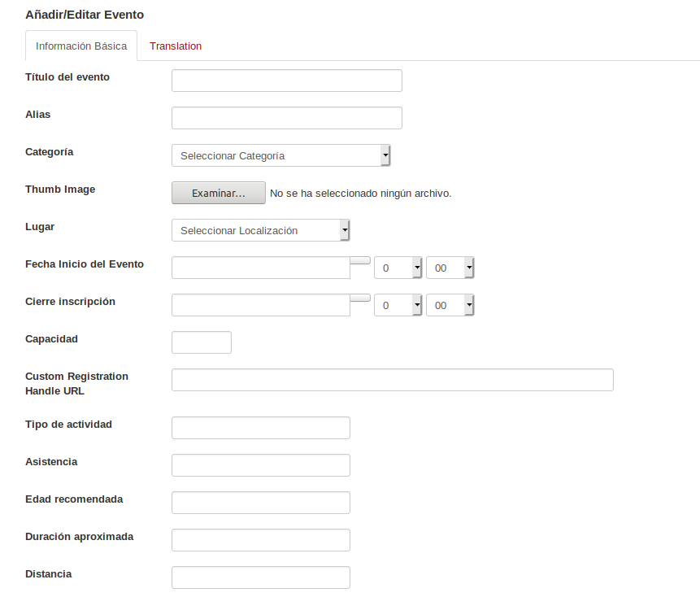Image resolution: width=700 pixels, height=597 pixels.
Task: Click the Título del evento text field
Action: click(x=286, y=81)
